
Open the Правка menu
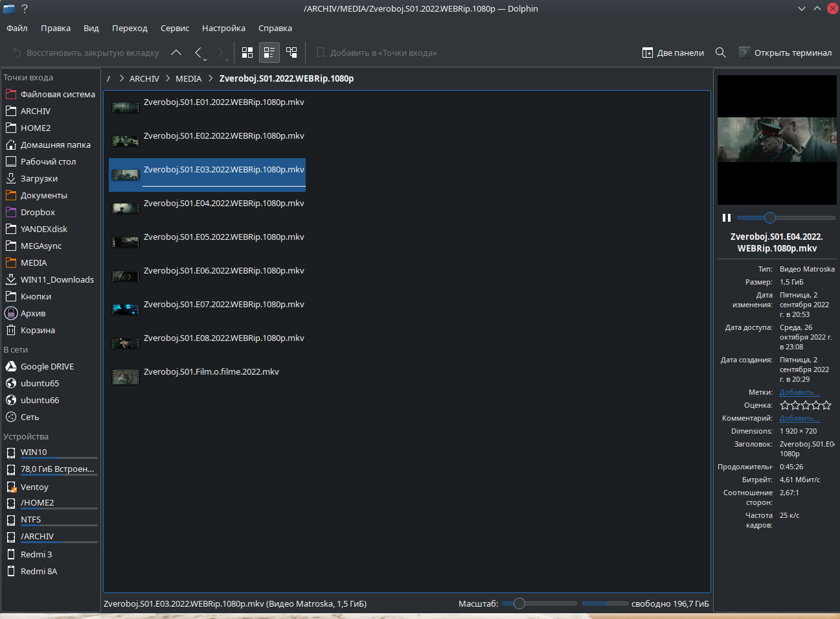coord(56,28)
